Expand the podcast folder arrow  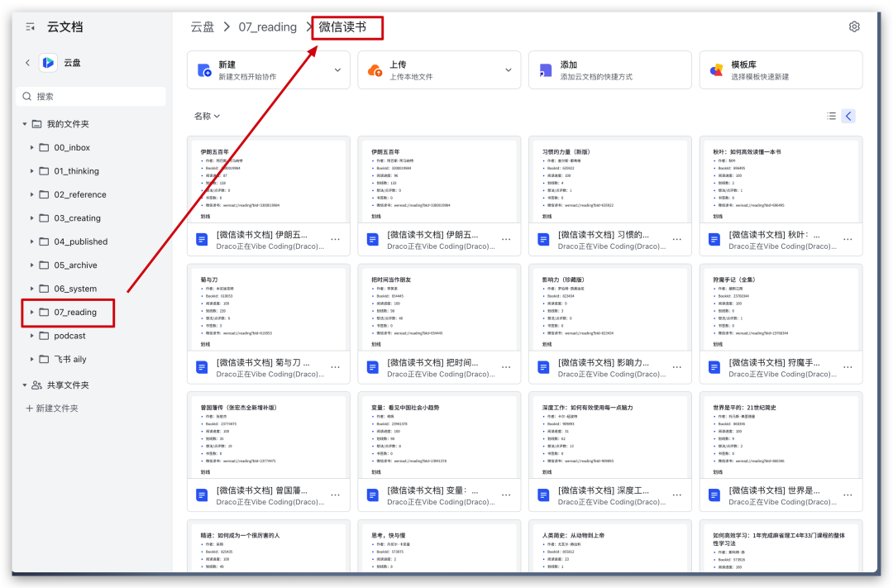31,336
